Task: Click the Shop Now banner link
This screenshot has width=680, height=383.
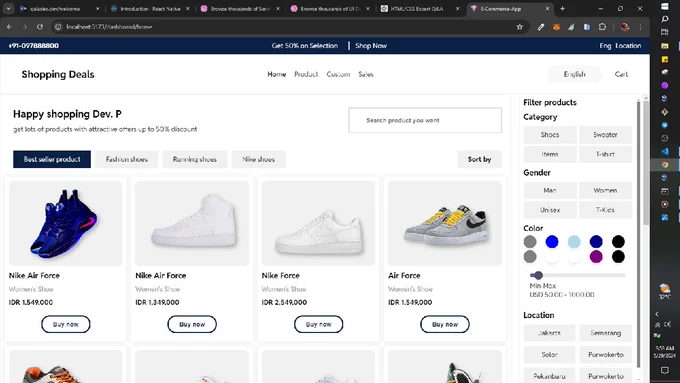Action: 371,46
